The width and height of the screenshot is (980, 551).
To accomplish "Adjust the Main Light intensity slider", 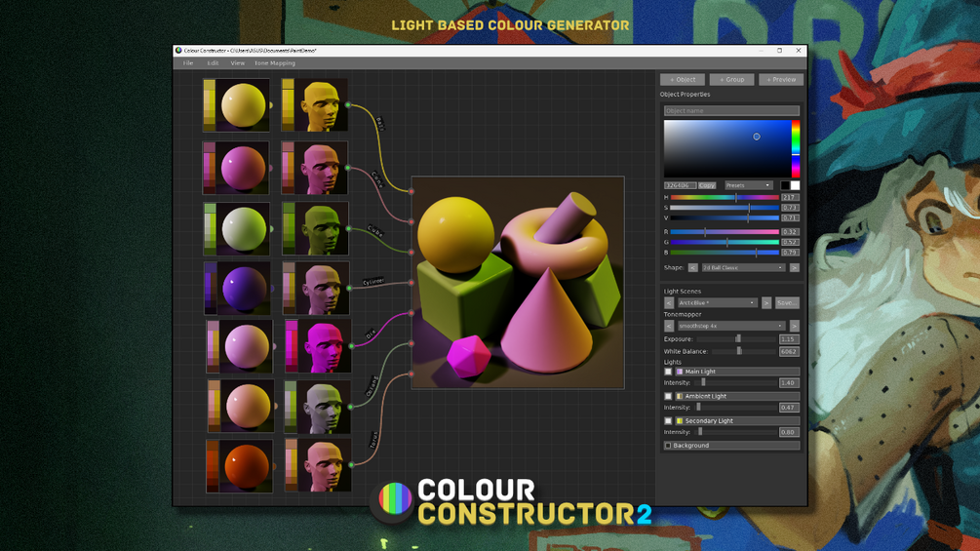I will tap(735, 382).
